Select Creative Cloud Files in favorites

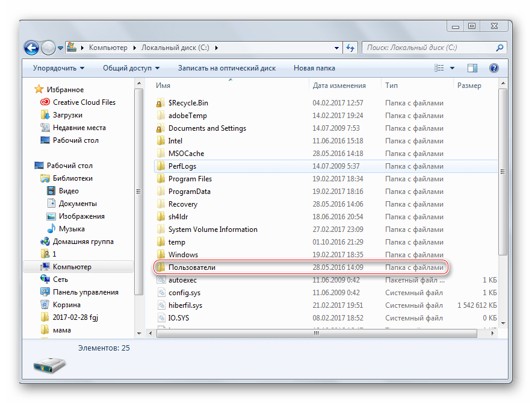(x=84, y=102)
